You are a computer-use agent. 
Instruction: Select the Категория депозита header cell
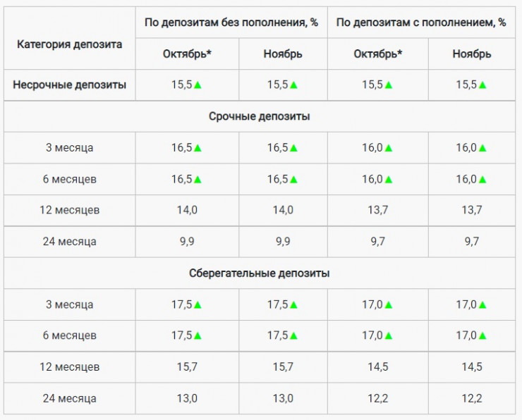pyautogui.click(x=69, y=44)
